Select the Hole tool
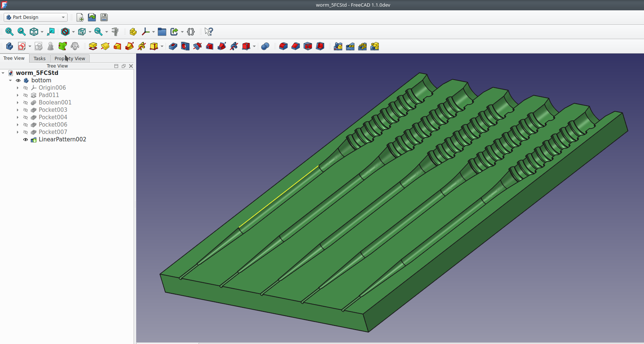644x344 pixels. 185,46
